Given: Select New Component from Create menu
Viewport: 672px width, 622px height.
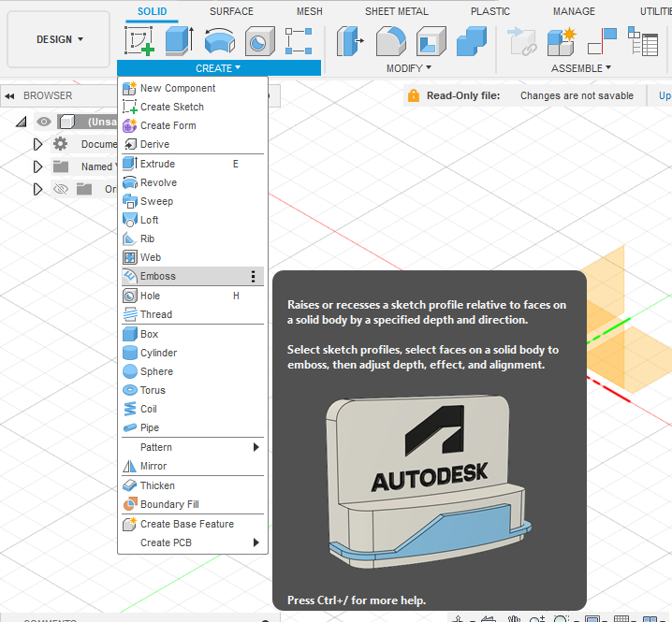Looking at the screenshot, I should pyautogui.click(x=193, y=88).
